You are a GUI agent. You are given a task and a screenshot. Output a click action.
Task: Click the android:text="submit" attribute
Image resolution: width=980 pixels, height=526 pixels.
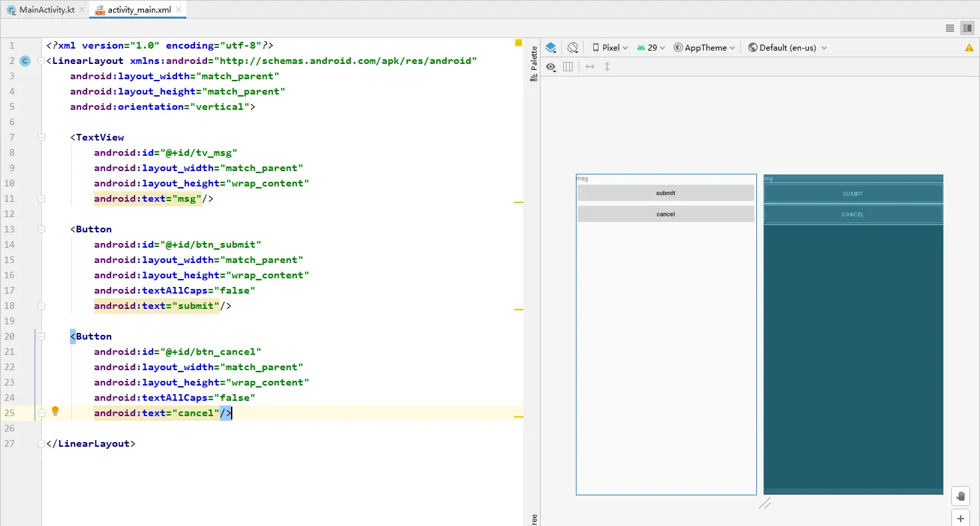coord(156,306)
